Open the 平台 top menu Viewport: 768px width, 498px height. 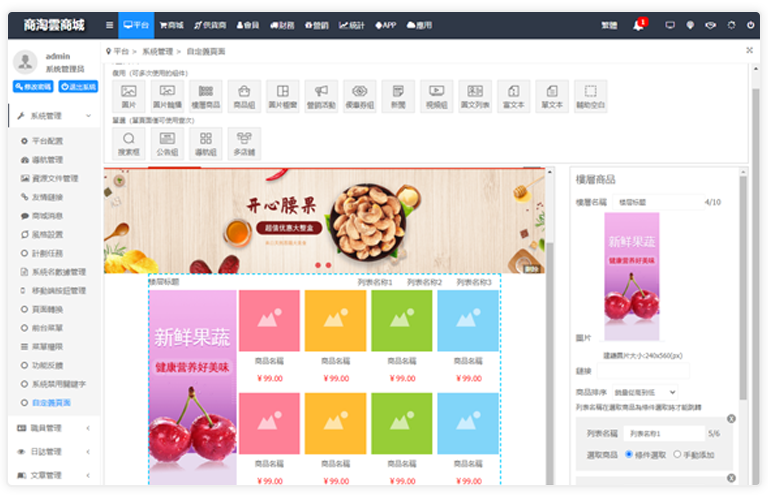[136, 25]
